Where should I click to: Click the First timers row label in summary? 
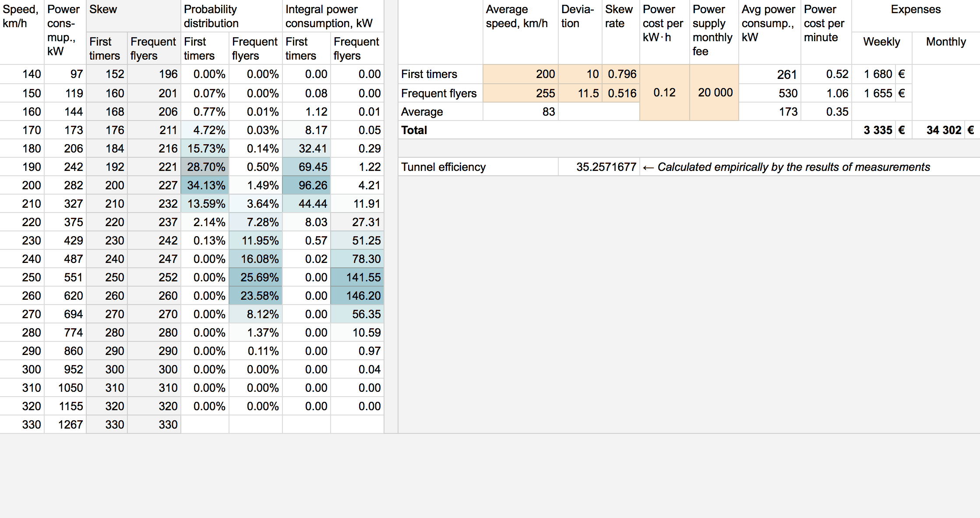click(x=429, y=74)
